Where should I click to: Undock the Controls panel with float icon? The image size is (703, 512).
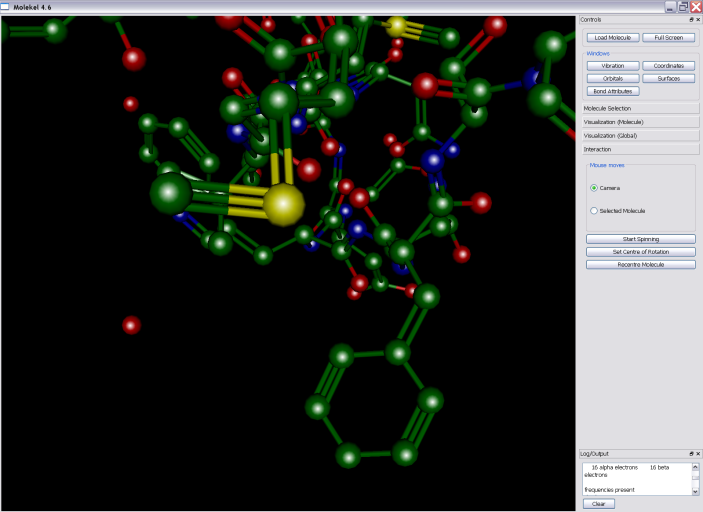click(691, 20)
